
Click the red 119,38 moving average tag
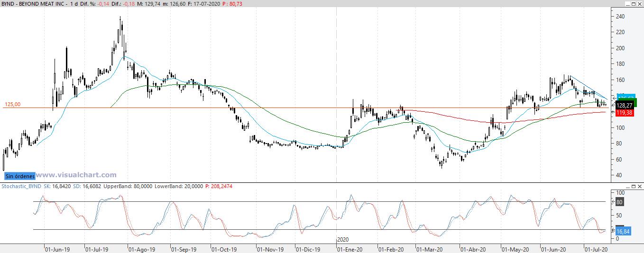tap(624, 113)
